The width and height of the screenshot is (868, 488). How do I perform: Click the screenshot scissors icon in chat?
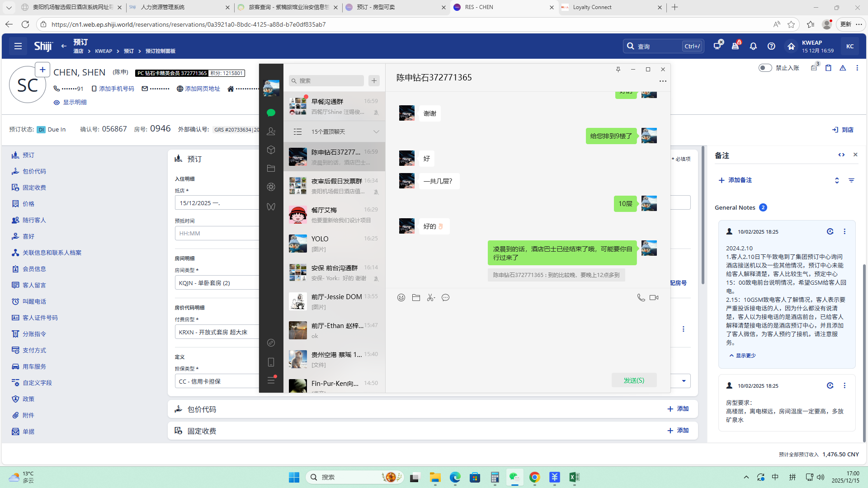pyautogui.click(x=431, y=297)
